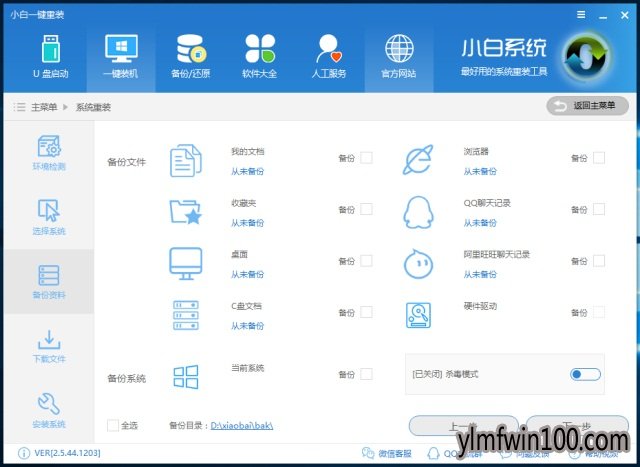Screen dimensions: 640x467
Task: Open 备份/还原 backup and restore
Action: tap(191, 57)
